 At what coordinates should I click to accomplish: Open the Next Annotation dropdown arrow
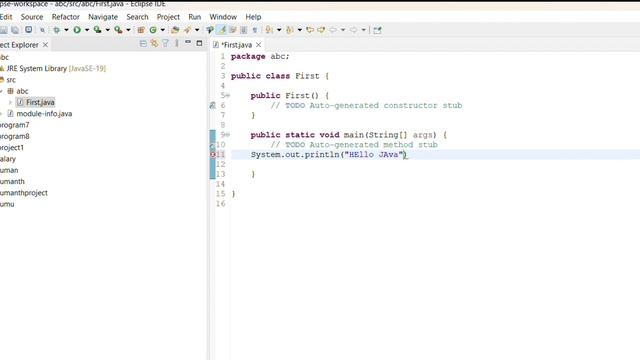tap(279, 30)
